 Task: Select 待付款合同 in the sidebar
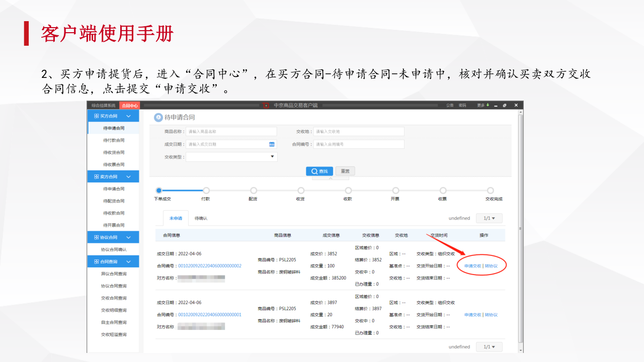(x=114, y=140)
